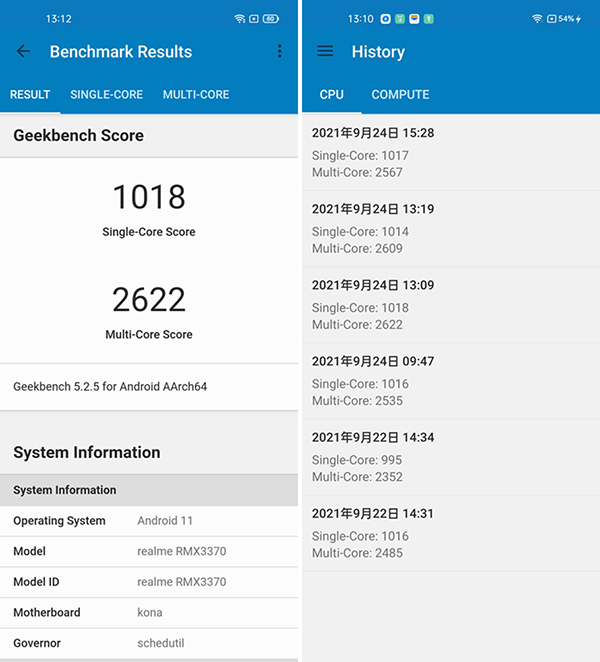Tap the back arrow beside Benchmark Results
The image size is (600, 662).
[24, 52]
